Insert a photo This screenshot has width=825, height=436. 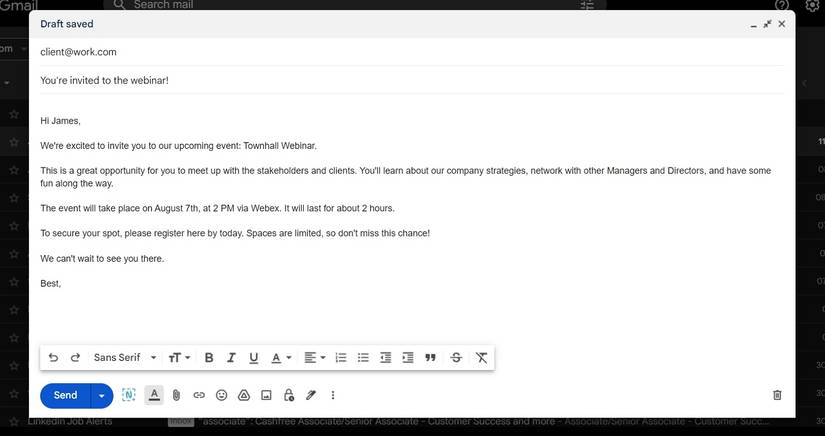266,395
